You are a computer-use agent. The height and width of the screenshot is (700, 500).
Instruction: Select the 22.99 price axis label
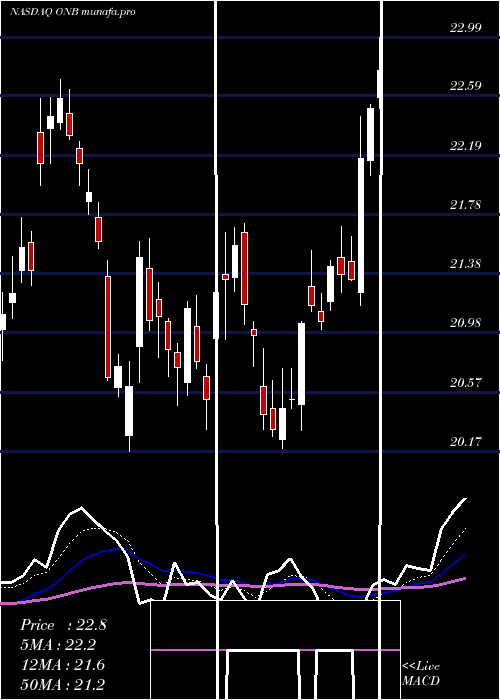click(466, 28)
